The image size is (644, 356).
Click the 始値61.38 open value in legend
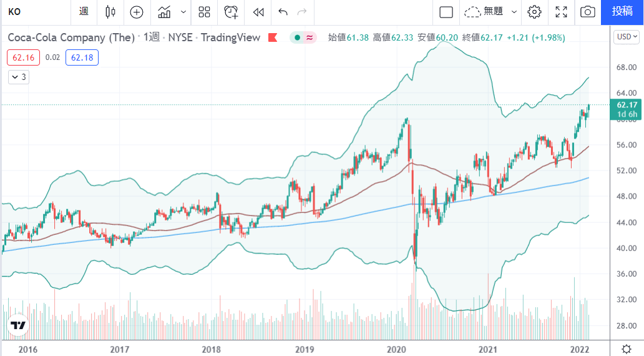pos(348,38)
